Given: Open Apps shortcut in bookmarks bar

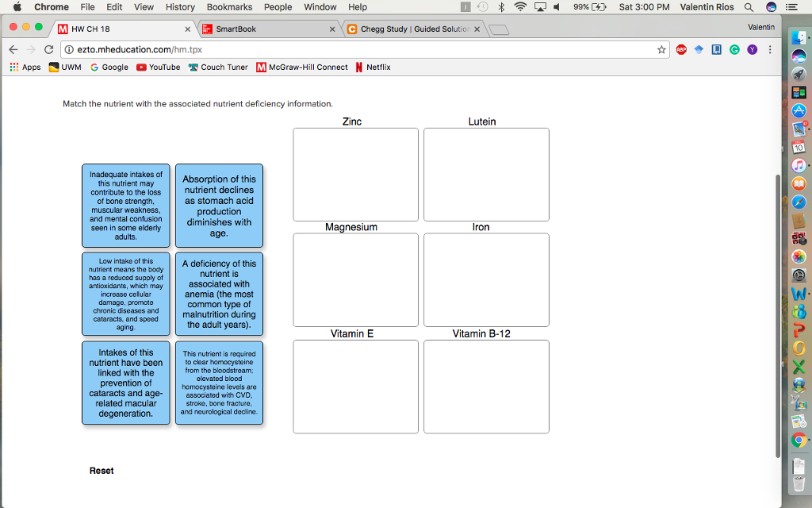Looking at the screenshot, I should click(x=25, y=67).
